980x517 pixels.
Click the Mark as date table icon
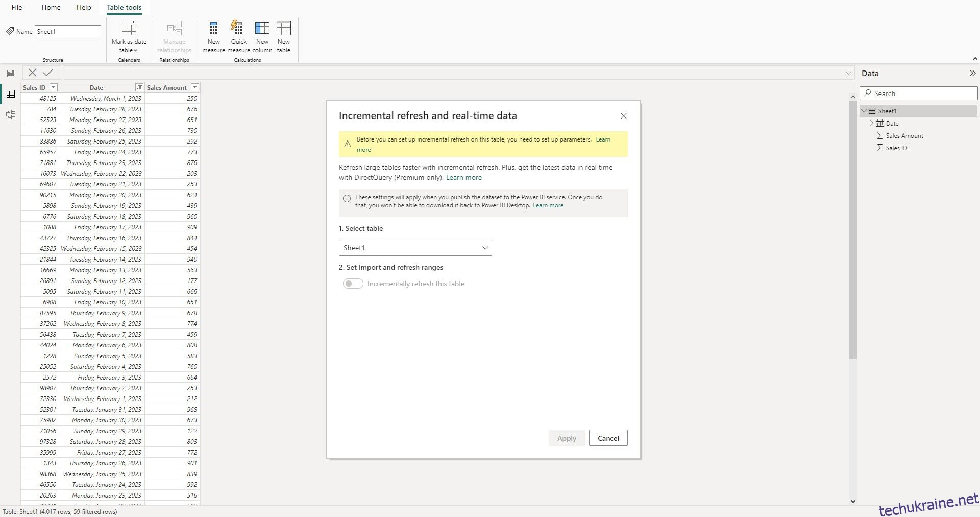[x=129, y=28]
